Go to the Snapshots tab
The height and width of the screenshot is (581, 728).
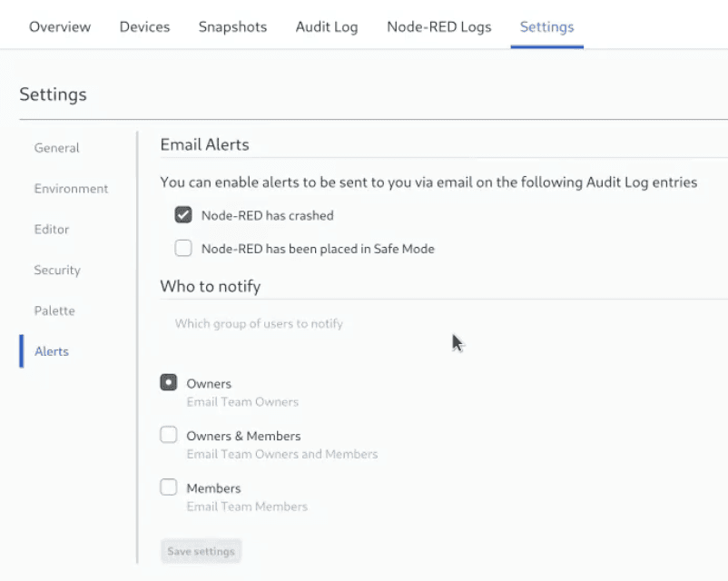click(232, 26)
